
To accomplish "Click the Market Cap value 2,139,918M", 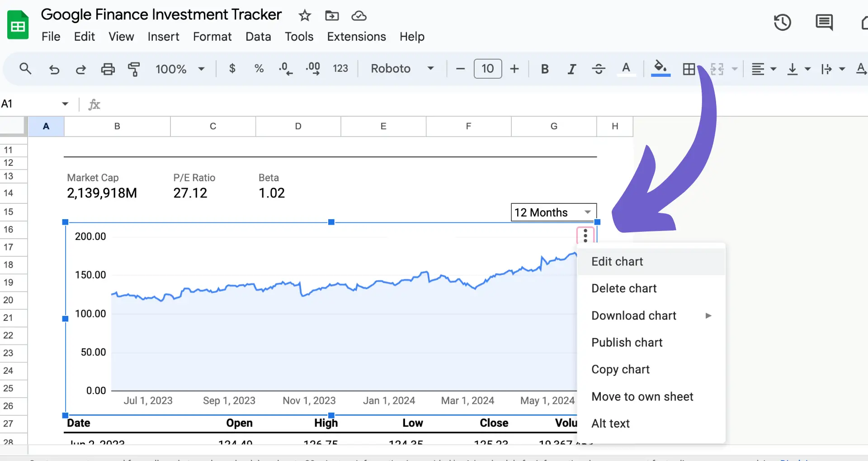I will point(102,193).
